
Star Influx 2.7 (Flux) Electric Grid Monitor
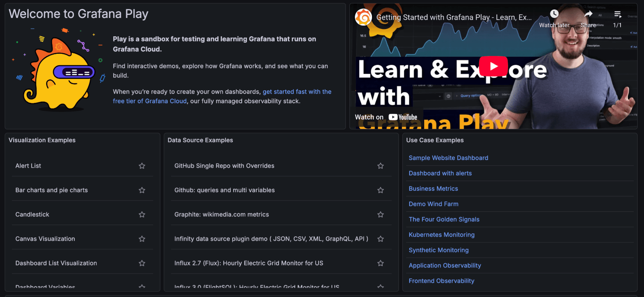(381, 263)
